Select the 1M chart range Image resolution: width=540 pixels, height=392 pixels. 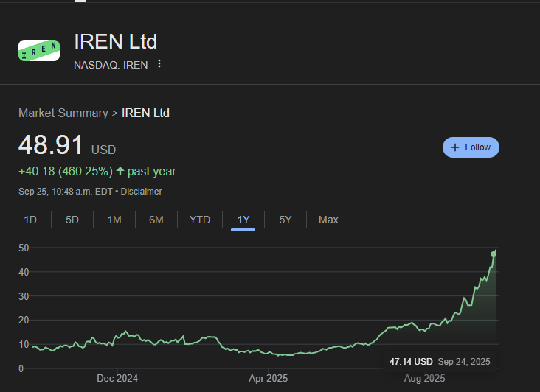[x=114, y=220]
